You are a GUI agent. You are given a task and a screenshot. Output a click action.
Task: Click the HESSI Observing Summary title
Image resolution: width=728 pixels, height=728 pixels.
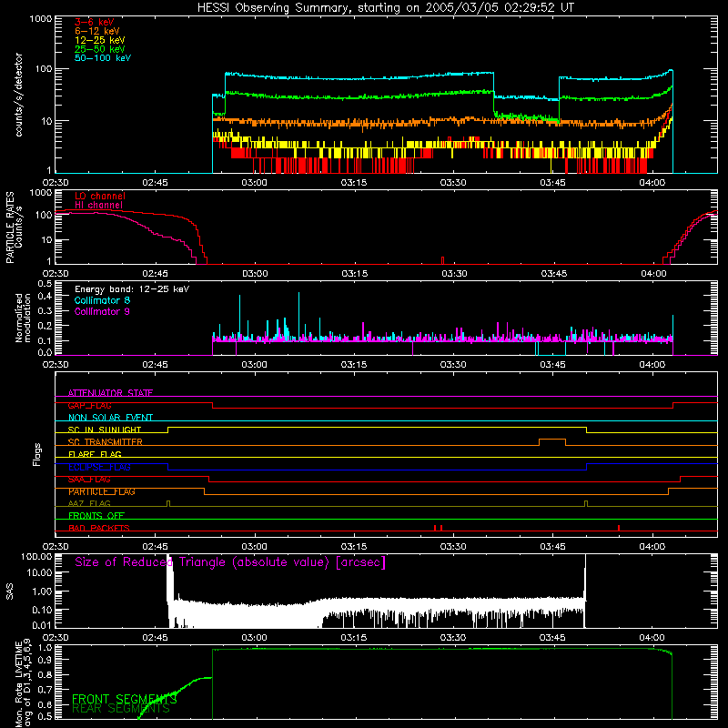pos(386,8)
